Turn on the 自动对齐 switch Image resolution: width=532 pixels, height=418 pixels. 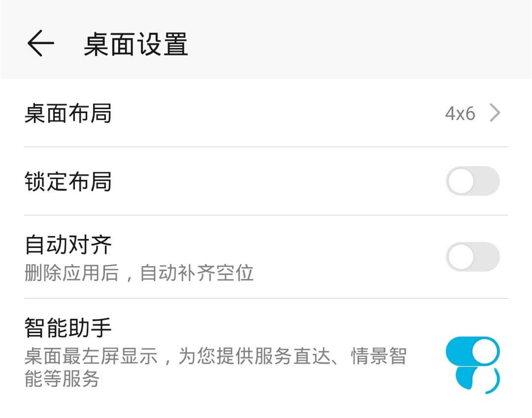point(472,257)
